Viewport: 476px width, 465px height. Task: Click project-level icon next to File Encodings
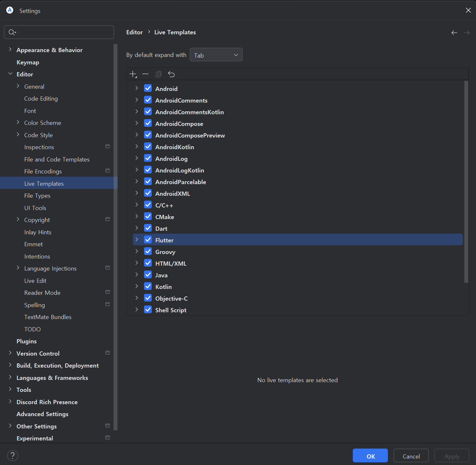(x=108, y=171)
